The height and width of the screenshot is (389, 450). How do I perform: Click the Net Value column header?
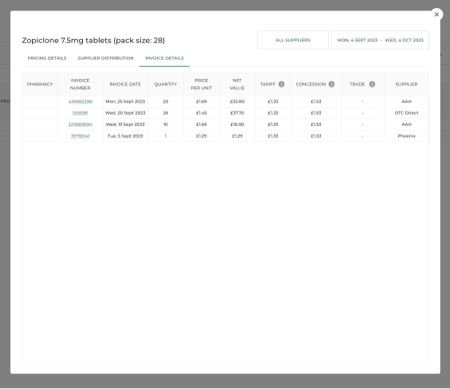237,84
